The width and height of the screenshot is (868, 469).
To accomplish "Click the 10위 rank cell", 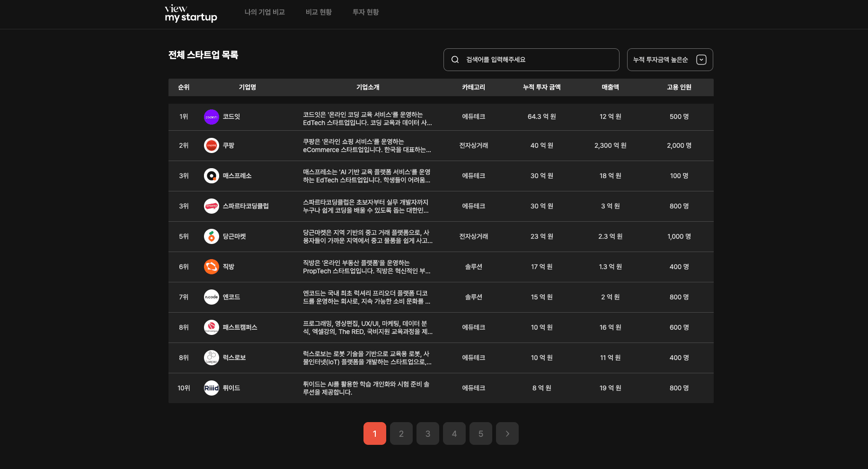I will click(184, 388).
